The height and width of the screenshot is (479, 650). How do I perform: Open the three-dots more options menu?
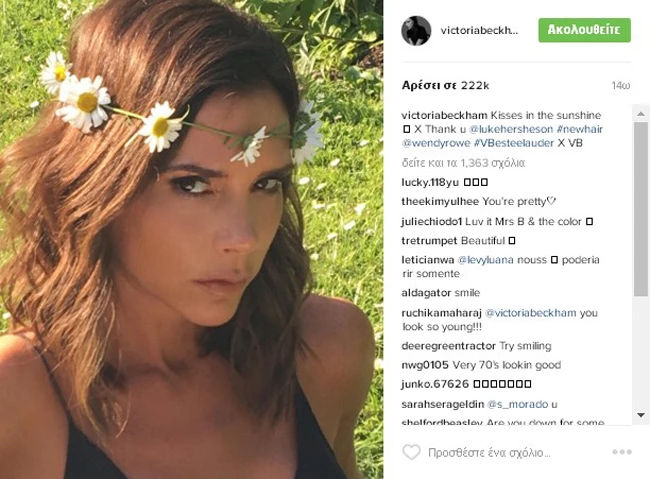click(x=622, y=452)
